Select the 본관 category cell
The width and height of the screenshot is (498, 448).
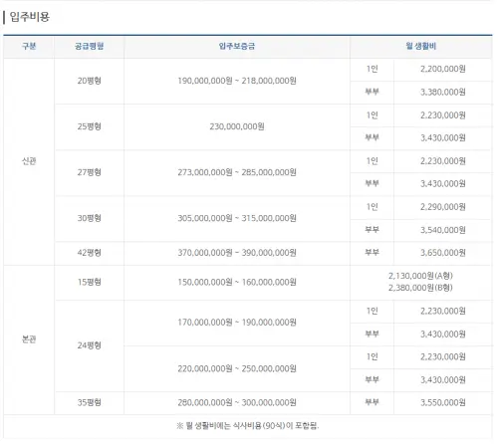[x=29, y=339]
